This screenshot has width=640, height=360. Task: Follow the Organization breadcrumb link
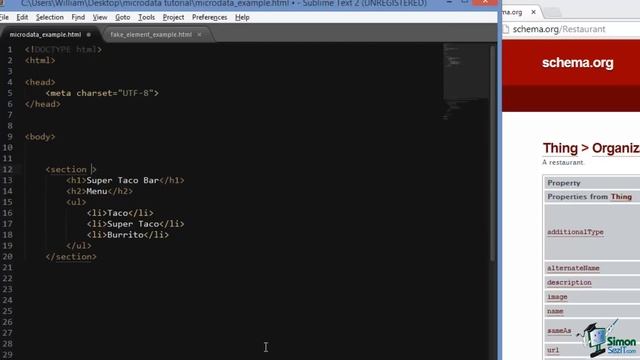coord(616,148)
